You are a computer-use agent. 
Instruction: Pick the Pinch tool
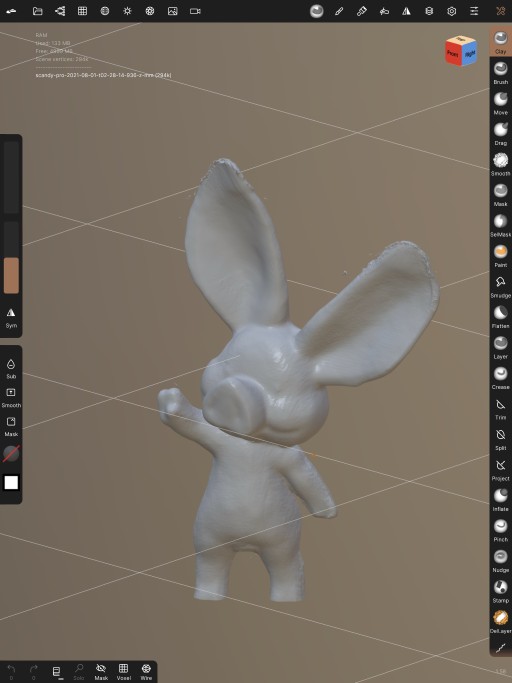point(500,530)
